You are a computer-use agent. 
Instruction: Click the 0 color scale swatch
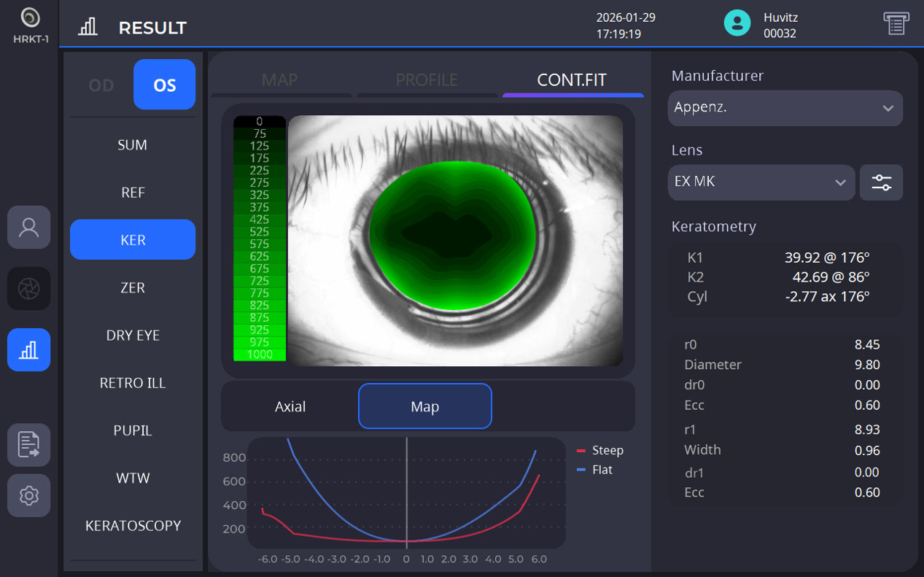tap(260, 122)
